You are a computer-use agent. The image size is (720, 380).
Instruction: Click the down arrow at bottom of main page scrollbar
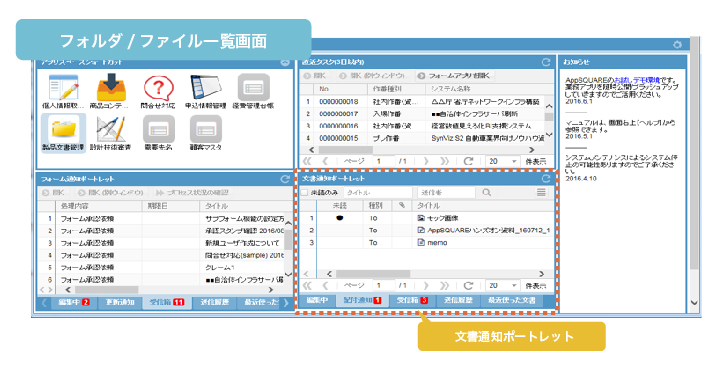[x=694, y=302]
